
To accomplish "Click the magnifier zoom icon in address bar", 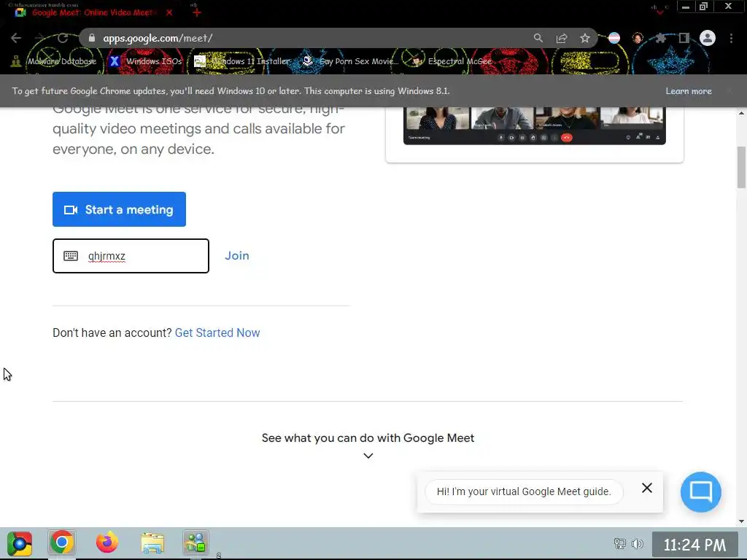I will 538,38.
